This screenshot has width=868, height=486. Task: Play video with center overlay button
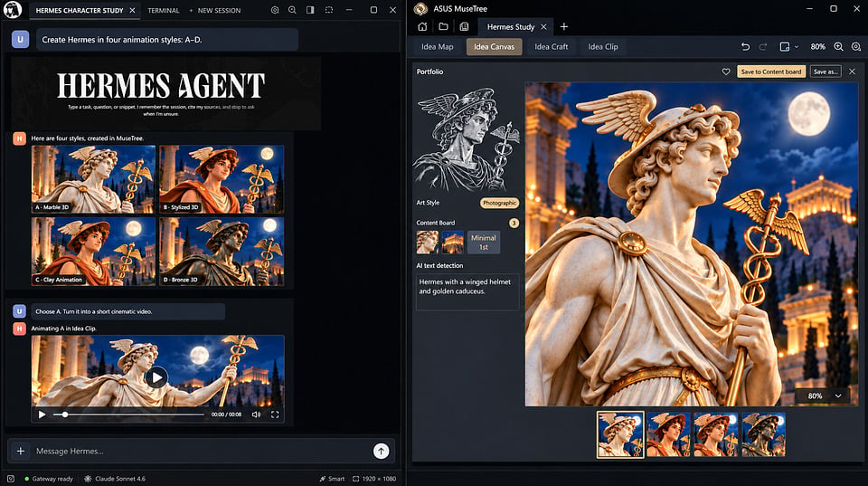pos(156,378)
